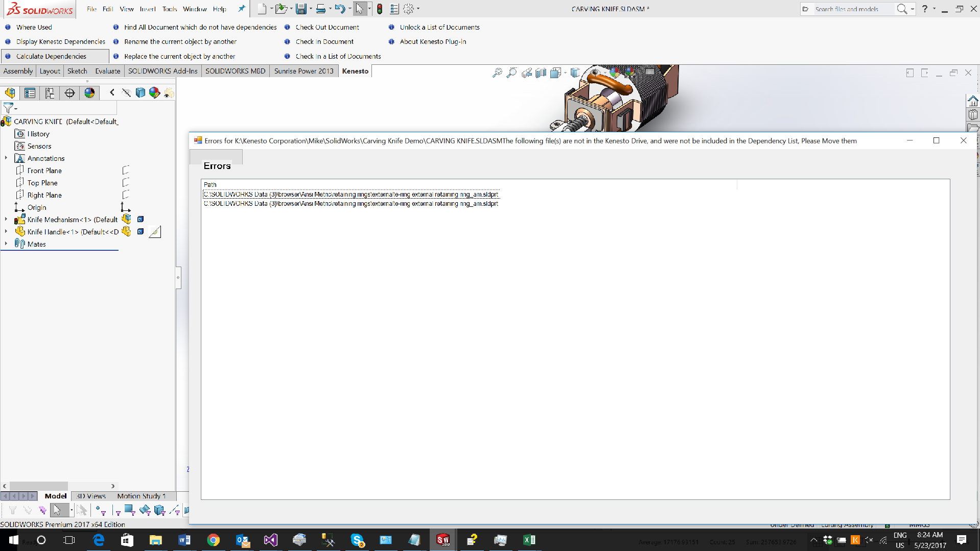Open the New document dropdown arrow
Screen dimensions: 980x551
271,9
